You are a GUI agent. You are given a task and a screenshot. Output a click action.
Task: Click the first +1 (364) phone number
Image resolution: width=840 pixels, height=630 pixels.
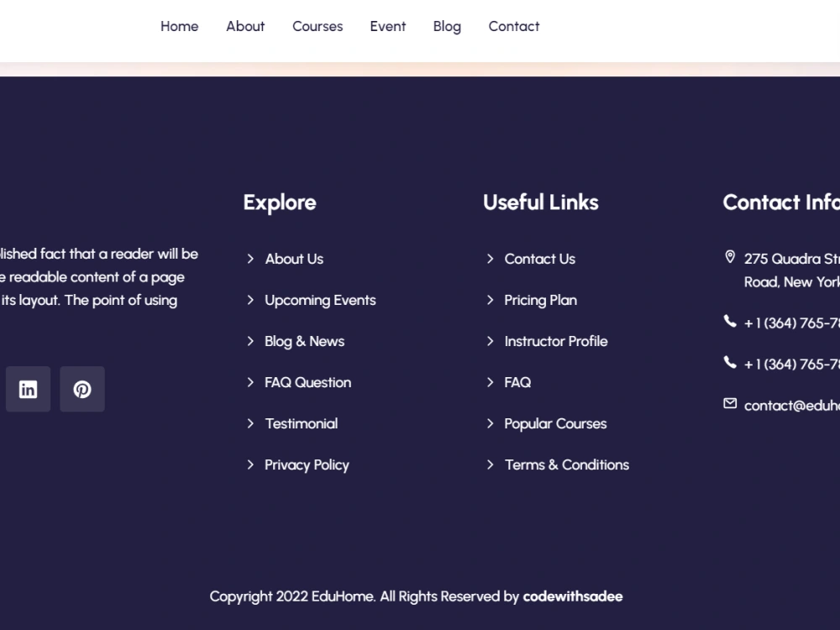tap(792, 323)
